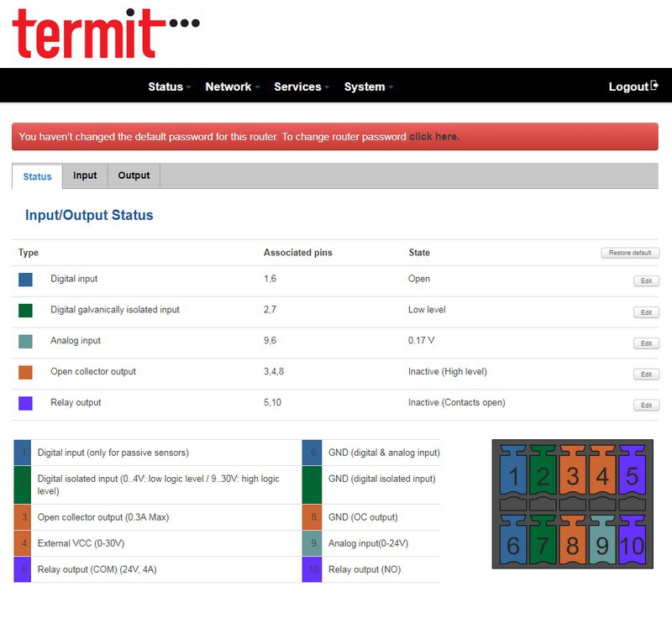This screenshot has width=672, height=618.
Task: Switch to the Input tab
Action: click(x=85, y=175)
